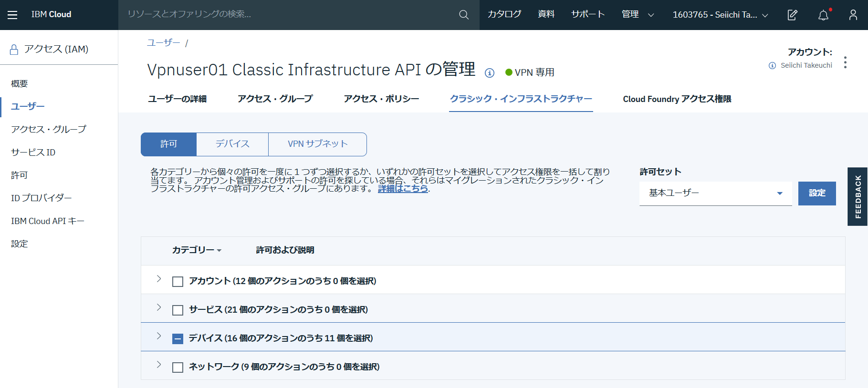Open the 詳細はこちら link
Screen dimensions: 868x388
tap(403, 189)
